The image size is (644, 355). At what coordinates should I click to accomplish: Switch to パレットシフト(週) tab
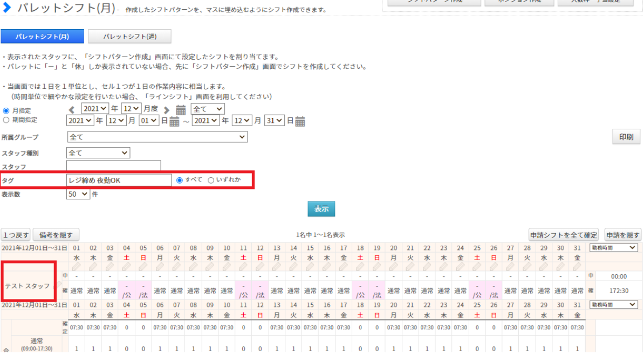point(129,36)
